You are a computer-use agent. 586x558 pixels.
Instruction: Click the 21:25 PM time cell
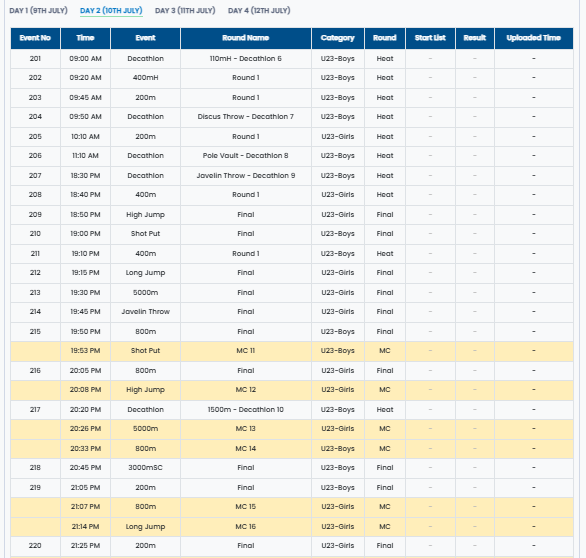click(x=85, y=546)
